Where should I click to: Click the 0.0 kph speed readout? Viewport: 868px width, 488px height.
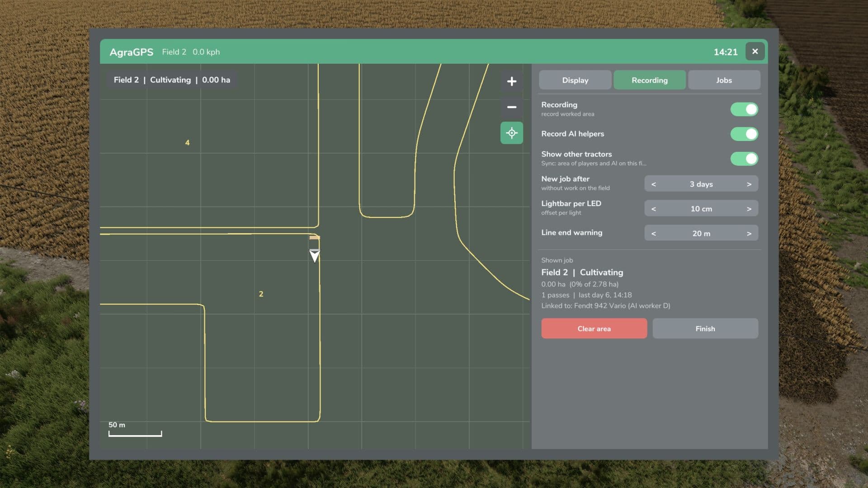[206, 52]
